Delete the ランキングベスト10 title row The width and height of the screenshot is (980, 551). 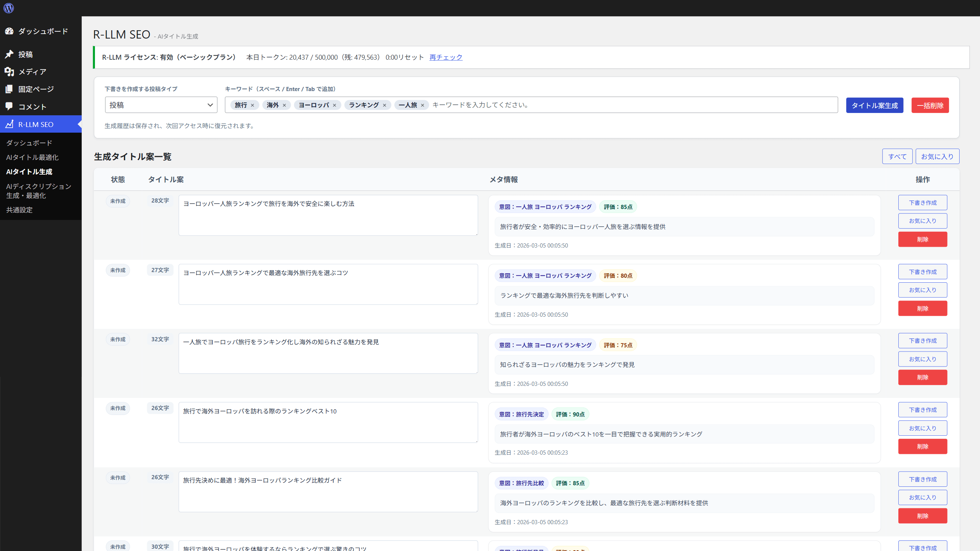tap(923, 446)
